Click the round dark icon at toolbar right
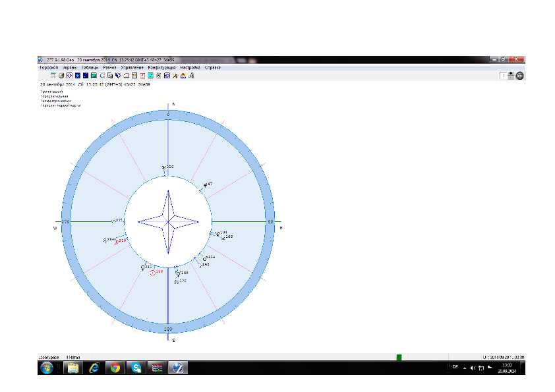This screenshot has width=555, height=392. coord(519,76)
